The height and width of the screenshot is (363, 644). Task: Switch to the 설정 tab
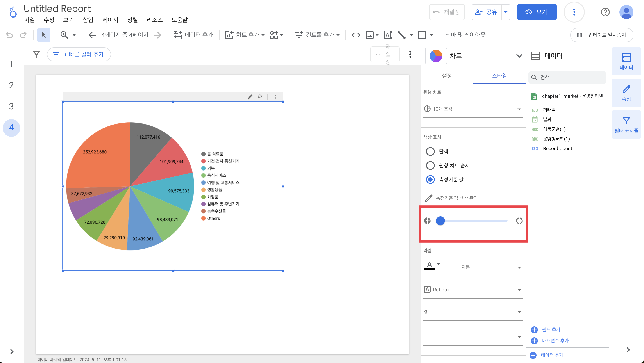447,76
